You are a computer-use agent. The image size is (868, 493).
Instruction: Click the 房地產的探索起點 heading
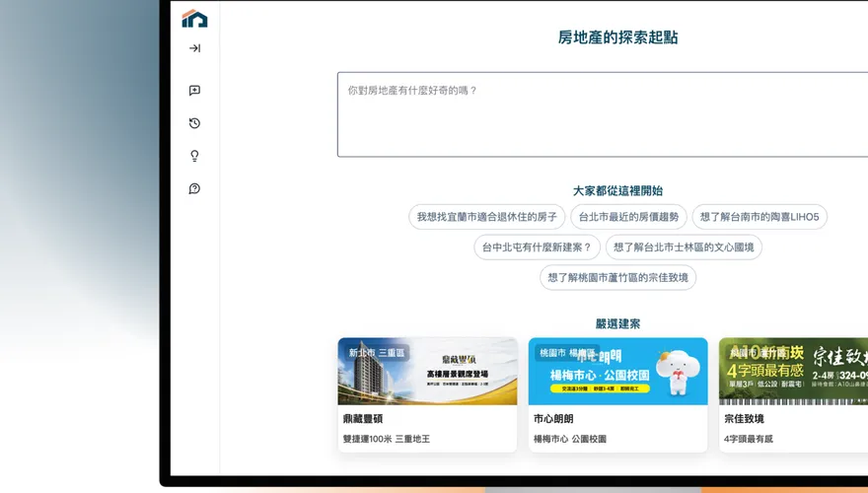(x=617, y=37)
